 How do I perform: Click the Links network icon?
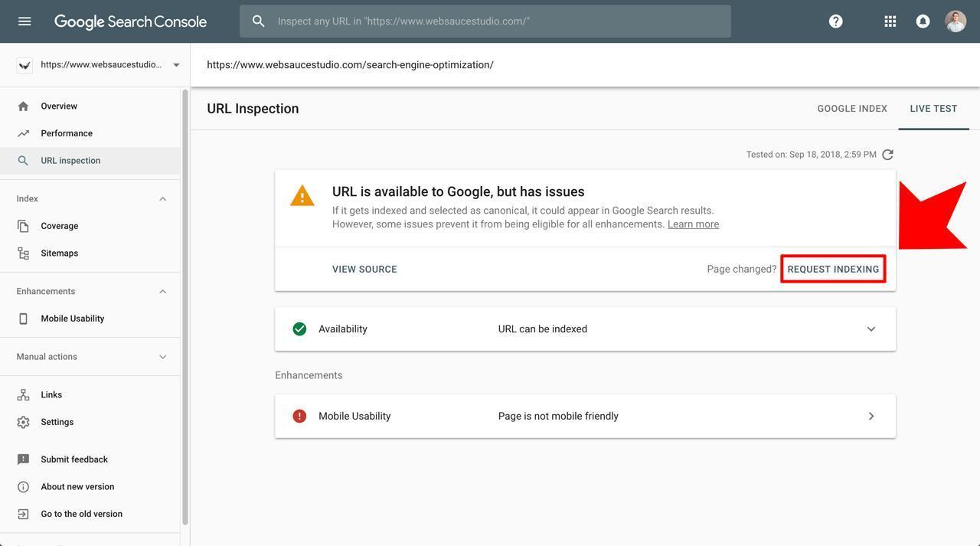coord(23,395)
